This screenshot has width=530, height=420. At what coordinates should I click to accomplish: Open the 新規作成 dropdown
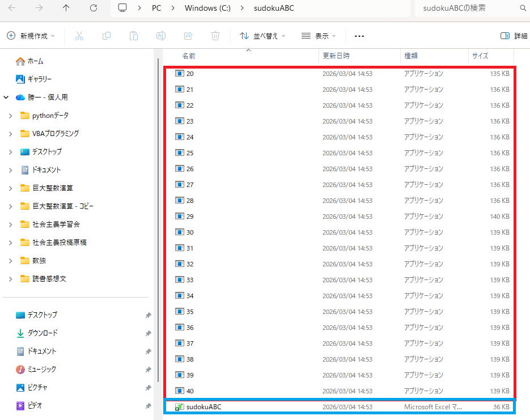[x=31, y=36]
